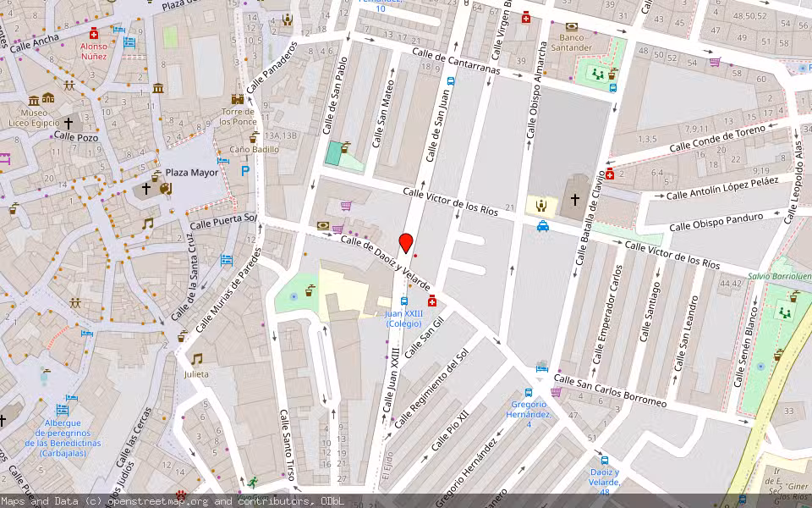Click the hostel bed icon near Alonso Núñez
Image resolution: width=812 pixels, height=508 pixels.
[129, 43]
